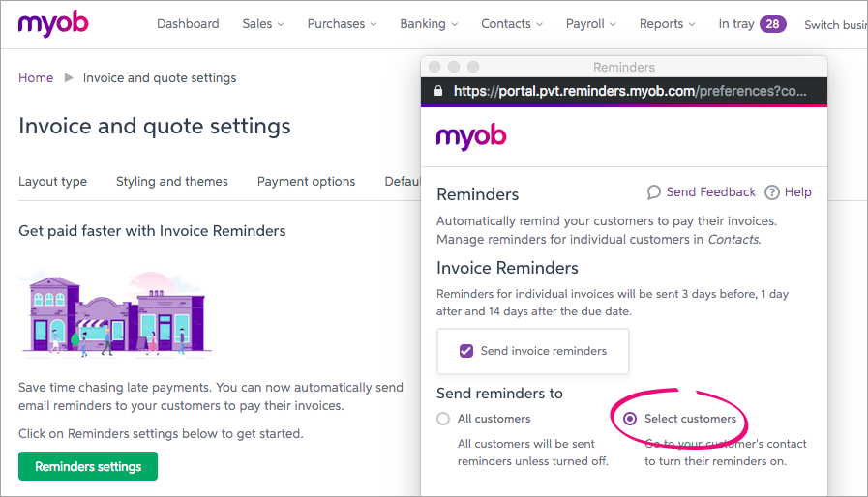Switch to the Styling and themes tab
Screen dimensions: 868x497
(172, 181)
